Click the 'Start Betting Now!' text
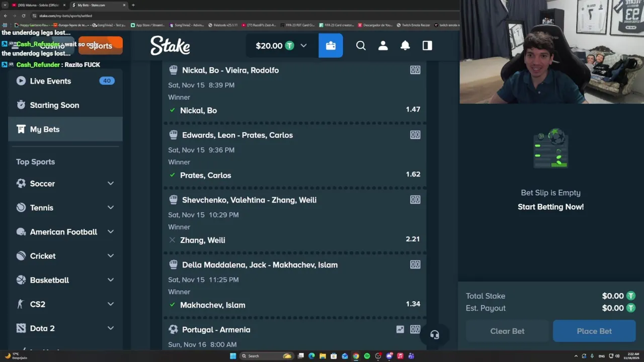The width and height of the screenshot is (644, 362). [550, 207]
